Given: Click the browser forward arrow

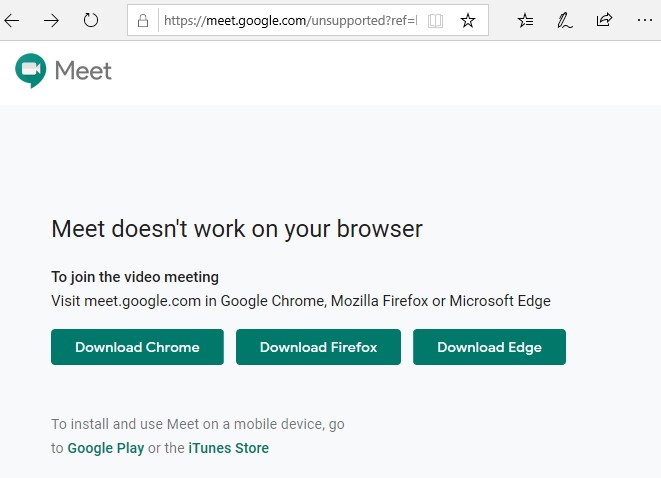Looking at the screenshot, I should click(51, 20).
